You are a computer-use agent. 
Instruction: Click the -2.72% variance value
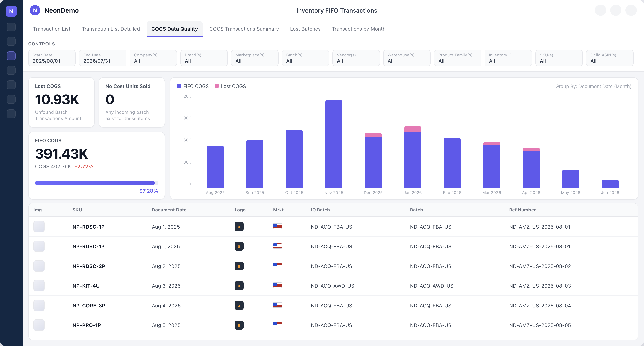(84, 166)
